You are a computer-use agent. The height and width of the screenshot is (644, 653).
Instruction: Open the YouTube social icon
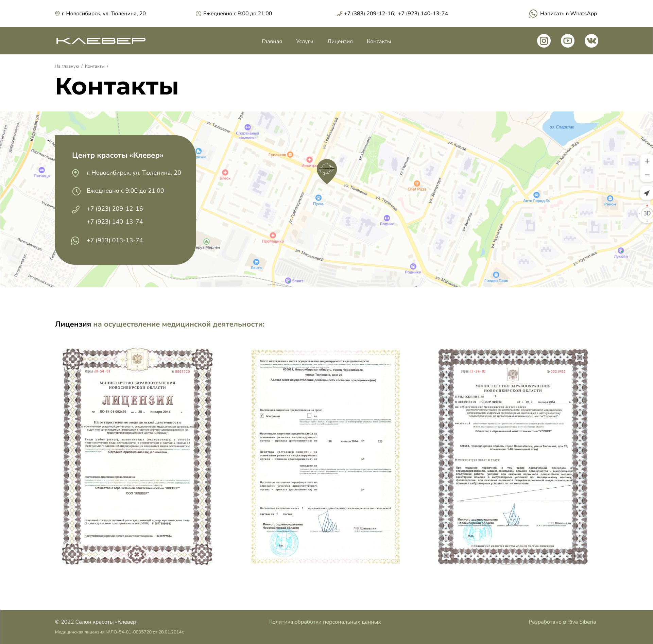567,41
